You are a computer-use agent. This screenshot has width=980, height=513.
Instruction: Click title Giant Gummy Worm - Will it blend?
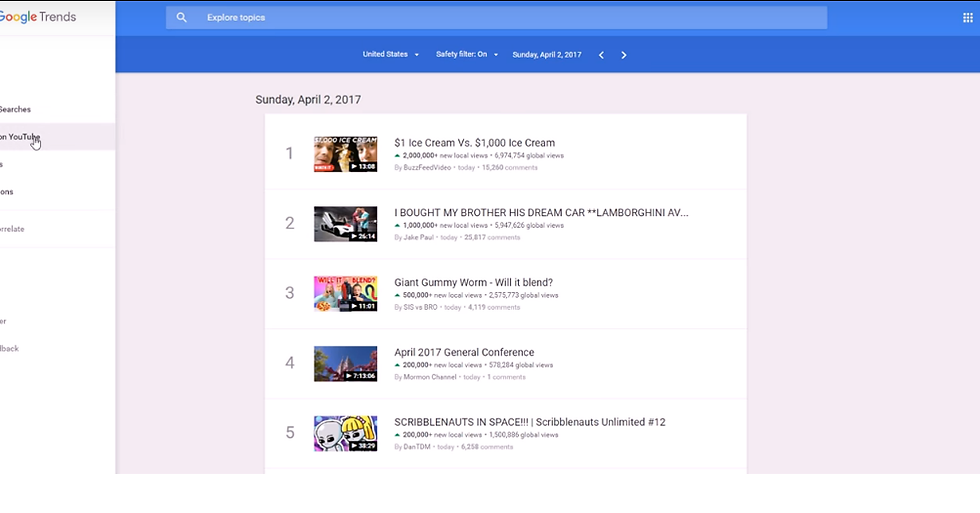pyautogui.click(x=473, y=282)
